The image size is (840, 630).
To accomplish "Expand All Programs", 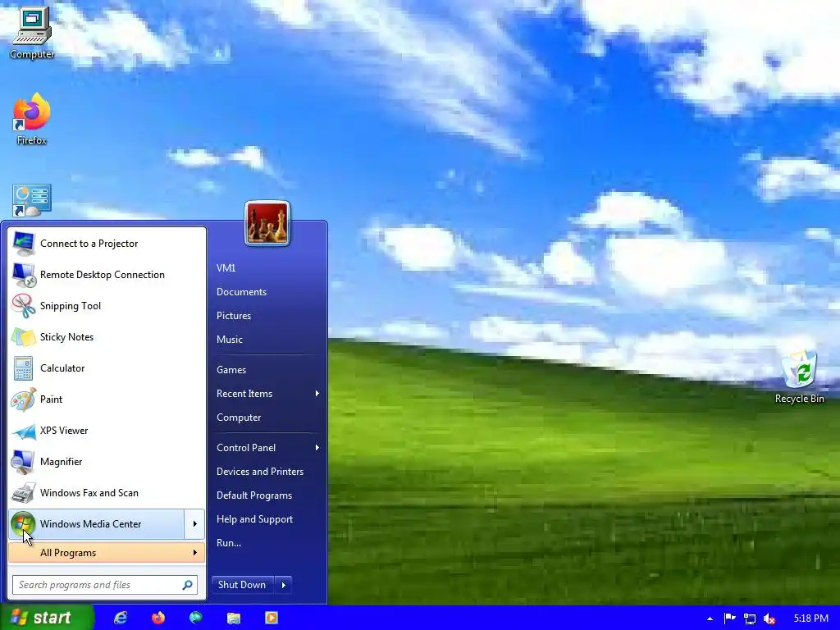I will [x=107, y=553].
